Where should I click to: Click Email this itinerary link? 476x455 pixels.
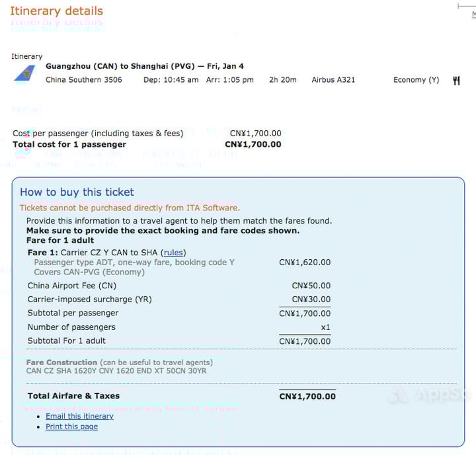point(79,416)
